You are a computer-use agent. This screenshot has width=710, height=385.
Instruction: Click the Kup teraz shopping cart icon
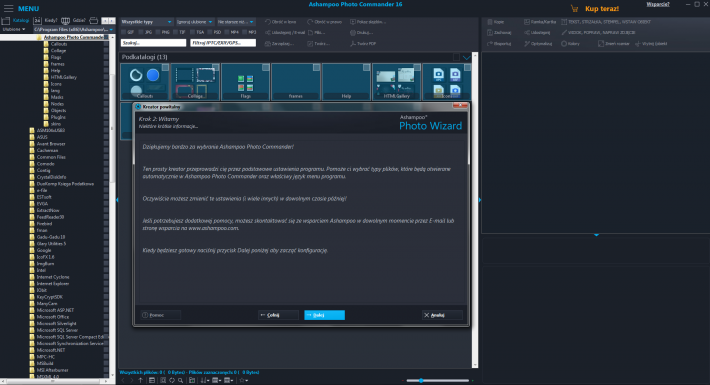574,9
